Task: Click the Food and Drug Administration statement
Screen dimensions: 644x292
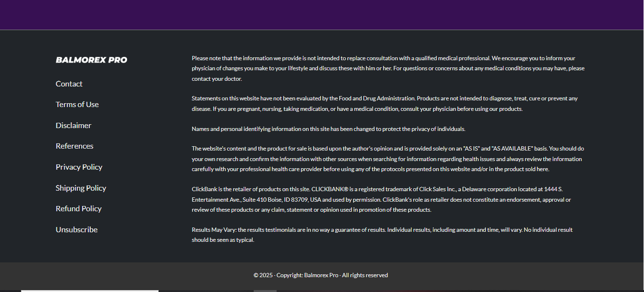Action: [x=384, y=104]
